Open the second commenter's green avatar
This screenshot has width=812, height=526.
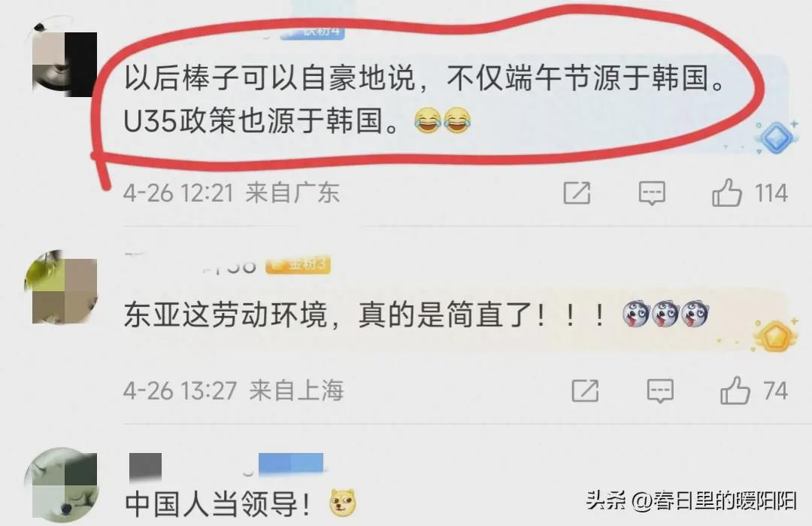pos(62,287)
